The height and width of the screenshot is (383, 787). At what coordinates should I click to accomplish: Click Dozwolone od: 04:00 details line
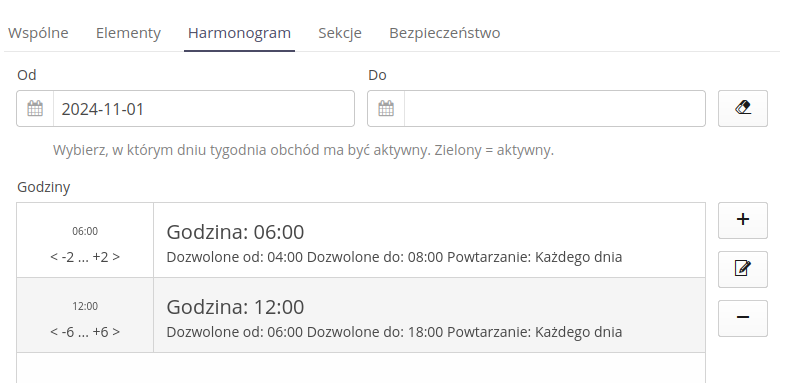click(x=394, y=257)
